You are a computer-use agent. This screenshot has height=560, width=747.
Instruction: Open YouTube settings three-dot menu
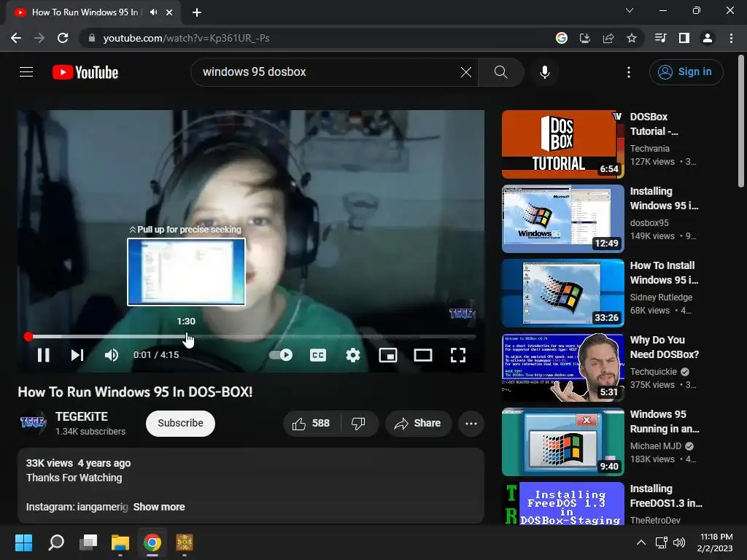(x=628, y=72)
